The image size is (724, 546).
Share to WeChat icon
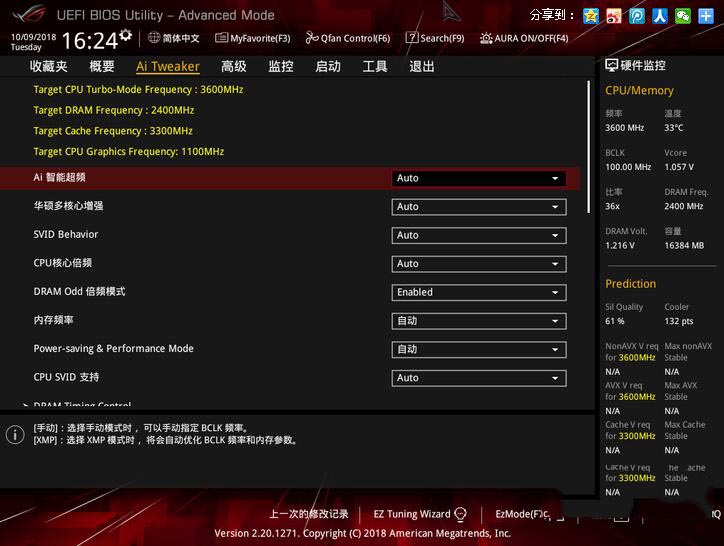pyautogui.click(x=683, y=16)
